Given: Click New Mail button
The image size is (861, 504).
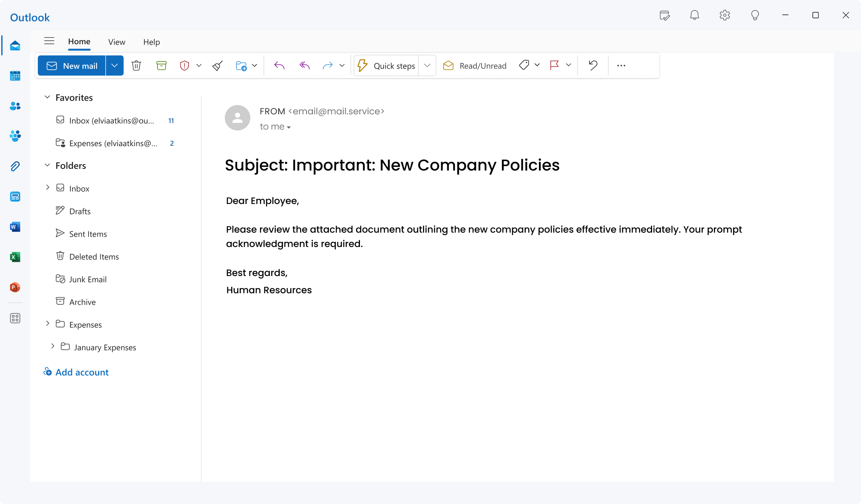Looking at the screenshot, I should click(x=71, y=65).
